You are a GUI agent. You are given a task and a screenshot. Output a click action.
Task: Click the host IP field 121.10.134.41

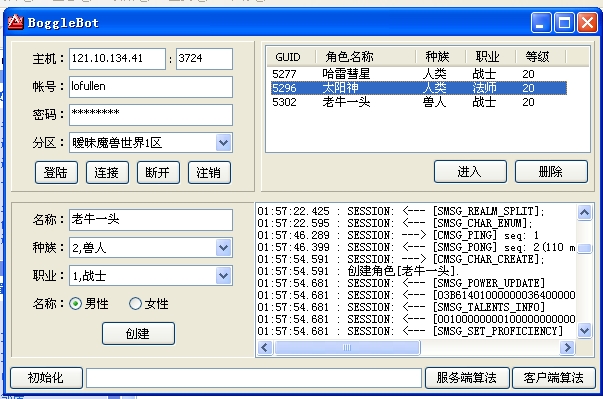tap(117, 59)
